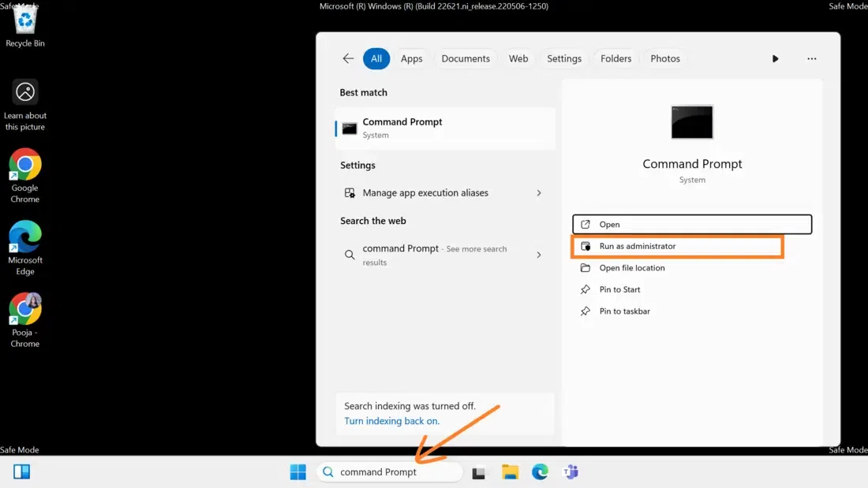The height and width of the screenshot is (488, 868).
Task: Click the Command Prompt icon in Best match
Action: point(350,129)
